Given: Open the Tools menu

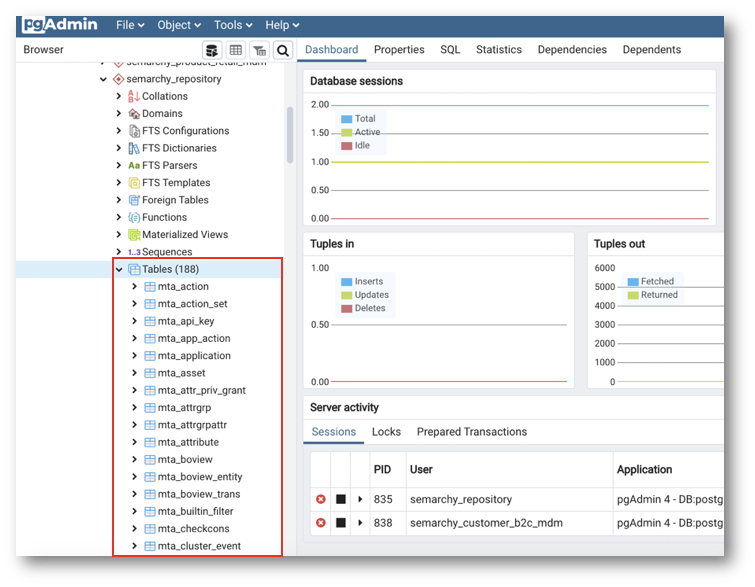Looking at the screenshot, I should (x=233, y=25).
